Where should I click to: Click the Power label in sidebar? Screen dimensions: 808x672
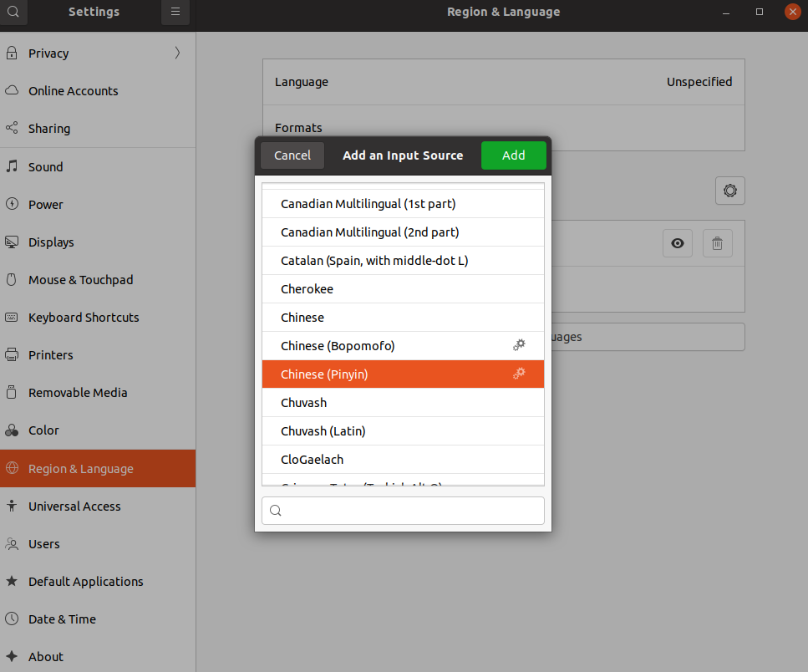click(45, 205)
